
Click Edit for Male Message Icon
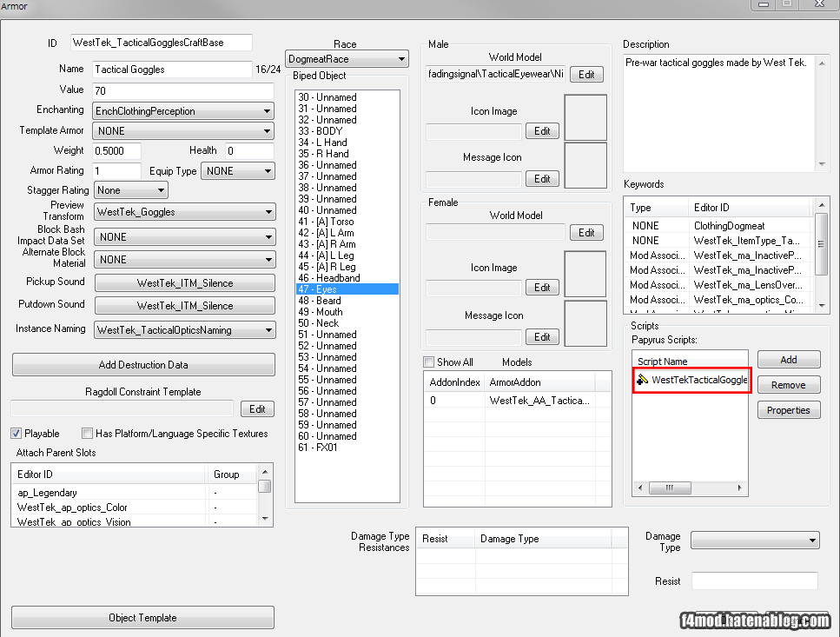tap(542, 179)
